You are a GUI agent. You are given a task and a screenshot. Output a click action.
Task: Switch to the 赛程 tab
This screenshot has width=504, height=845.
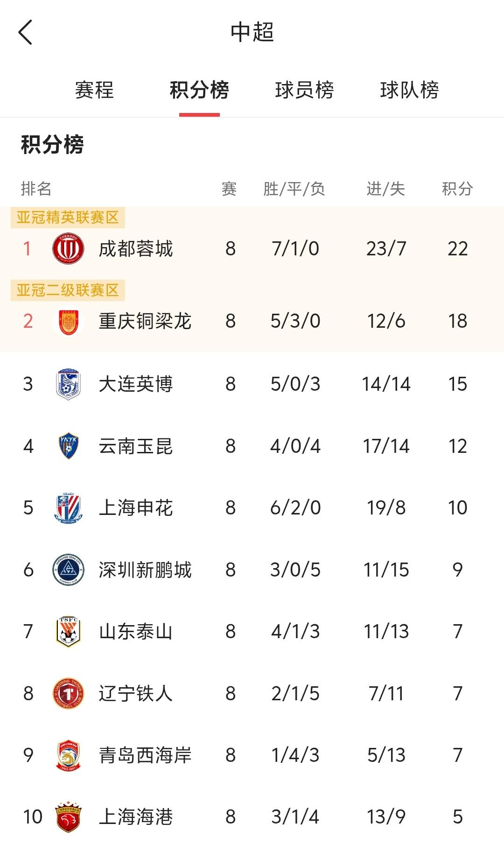(94, 90)
